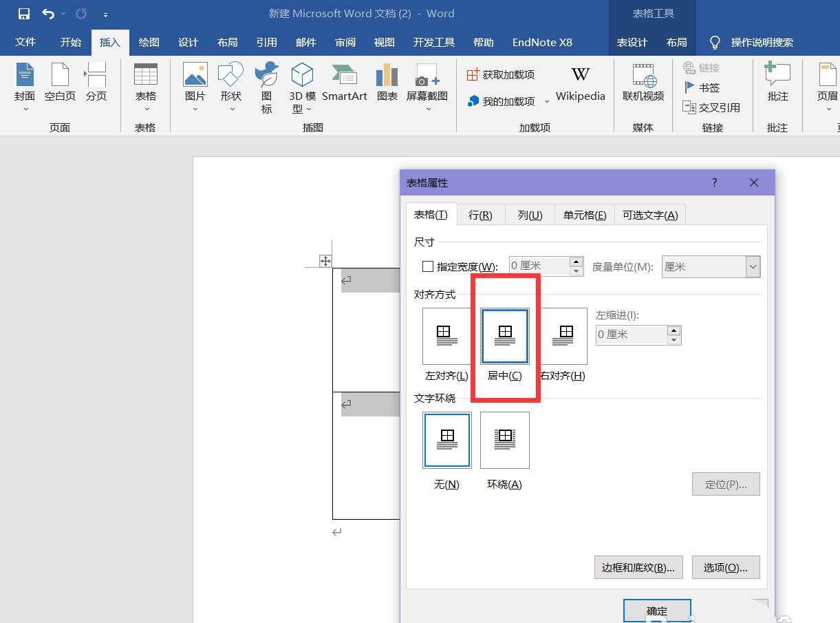This screenshot has width=840, height=623.
Task: Open 我的加载项 my add-ins
Action: click(500, 101)
